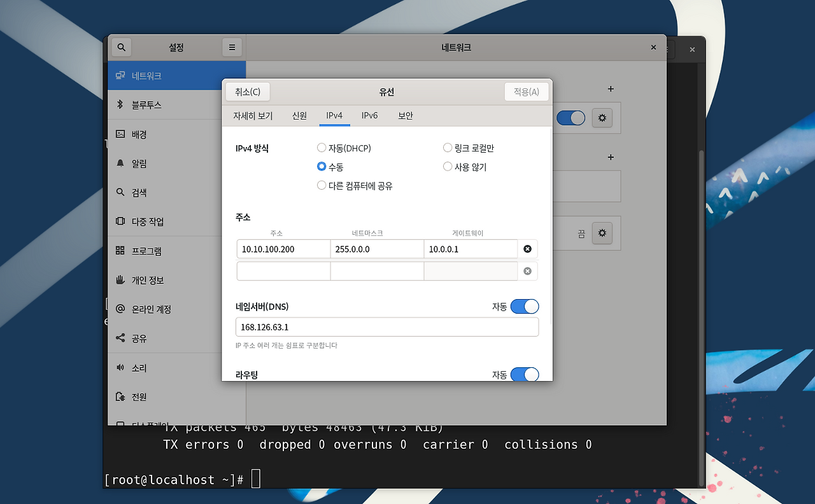Select 자동(DHCP) IPv4 method
815x504 pixels.
[x=344, y=148]
